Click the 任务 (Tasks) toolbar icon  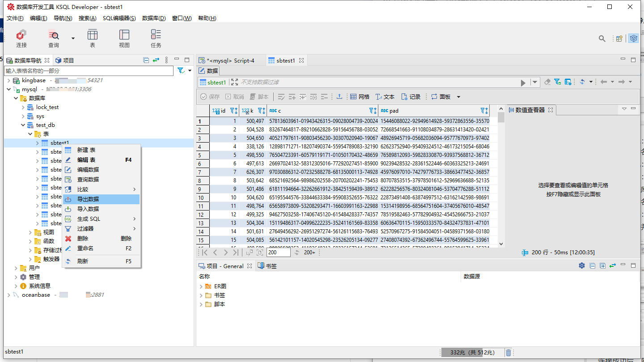[x=156, y=38]
